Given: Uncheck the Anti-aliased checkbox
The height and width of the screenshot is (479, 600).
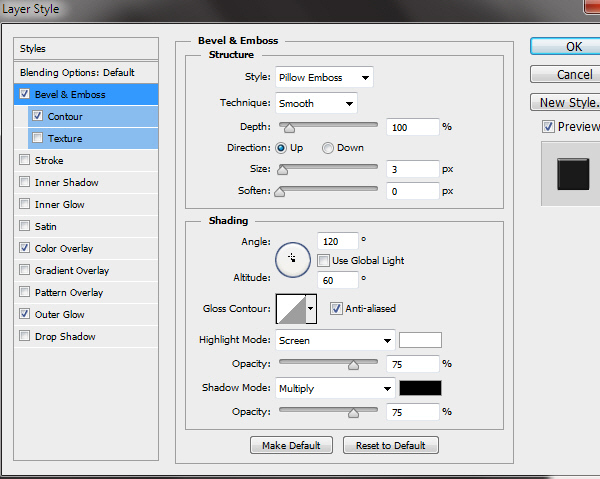Looking at the screenshot, I should [337, 309].
